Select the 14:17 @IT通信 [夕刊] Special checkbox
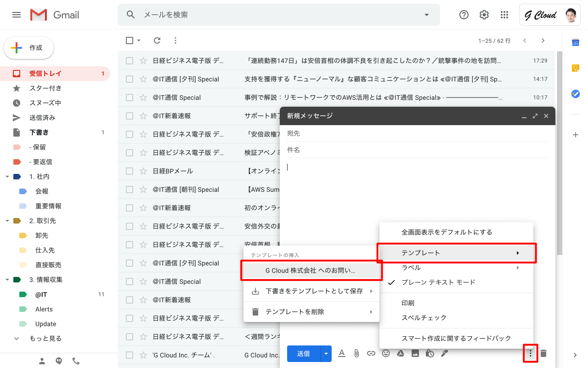 pyautogui.click(x=130, y=79)
